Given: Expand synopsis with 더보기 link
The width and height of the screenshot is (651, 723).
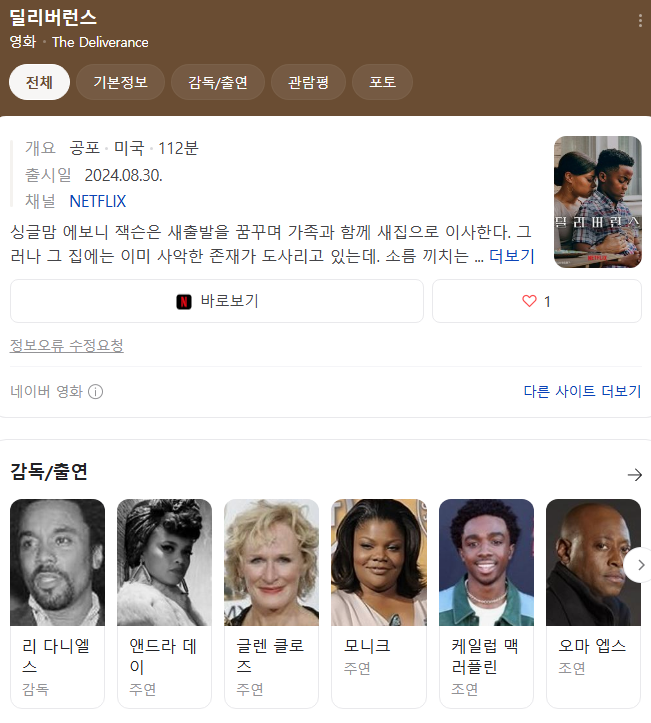Looking at the screenshot, I should 511,256.
